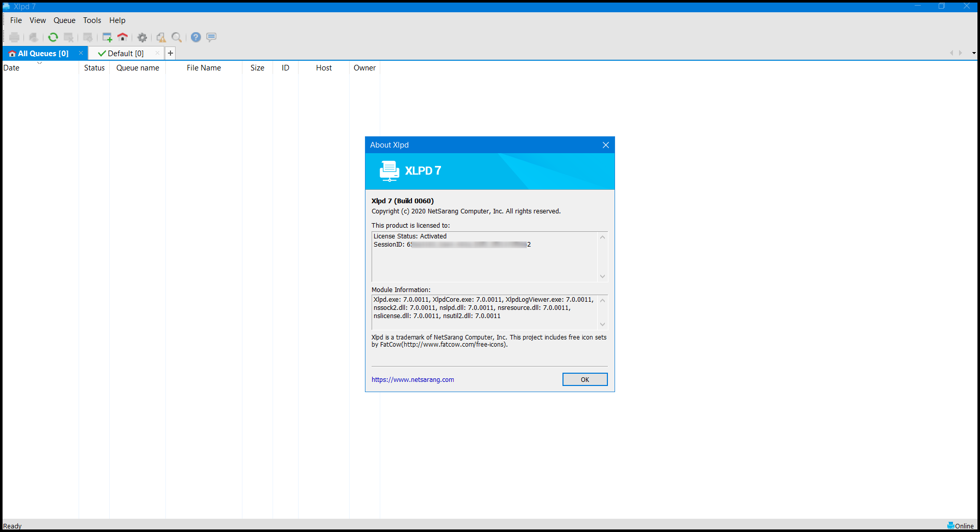Screen dimensions: 980x532
Task: Close the About Xlpd dialog with X
Action: 606,145
